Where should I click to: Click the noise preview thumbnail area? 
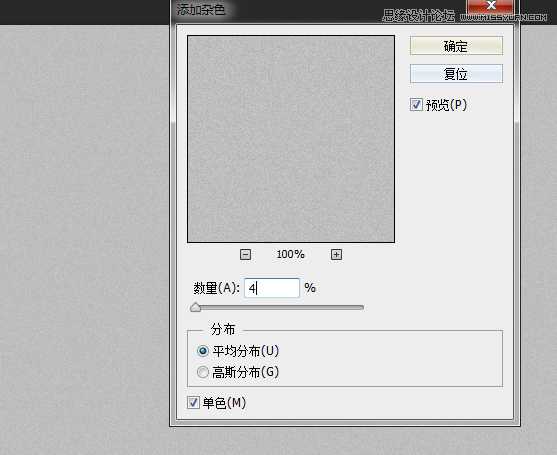point(291,139)
